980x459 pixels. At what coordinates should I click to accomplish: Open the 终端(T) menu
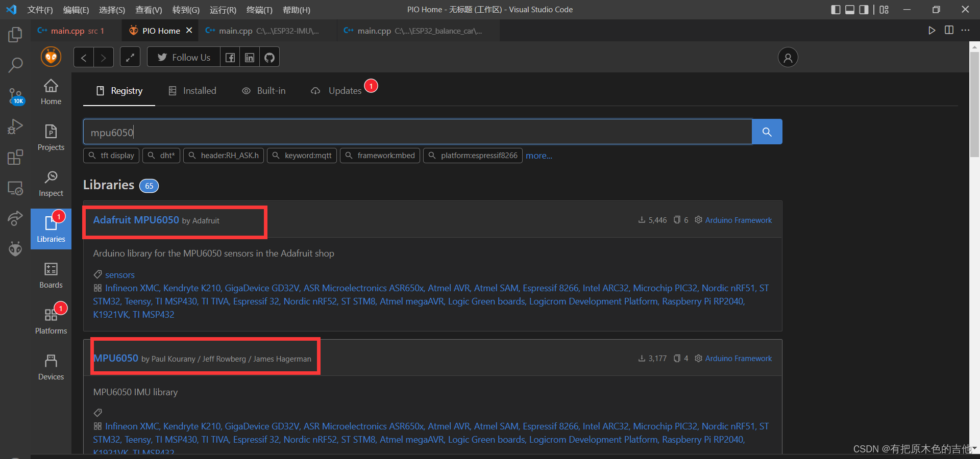coord(259,10)
